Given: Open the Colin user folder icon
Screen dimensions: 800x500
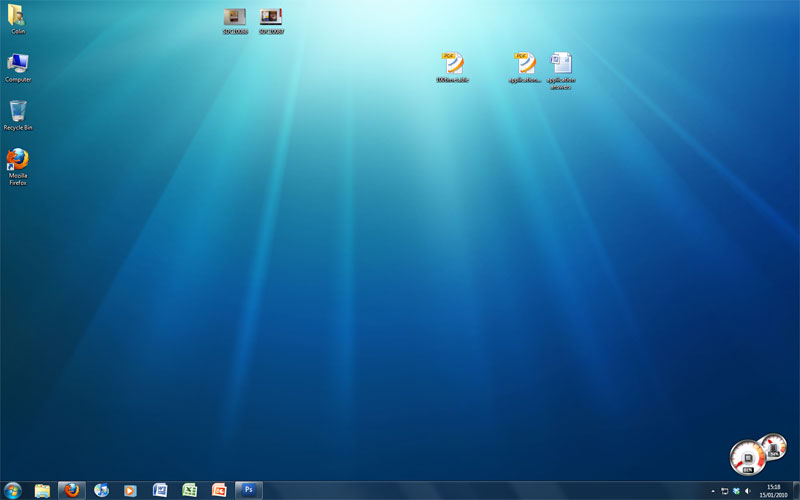Looking at the screenshot, I should (17, 19).
